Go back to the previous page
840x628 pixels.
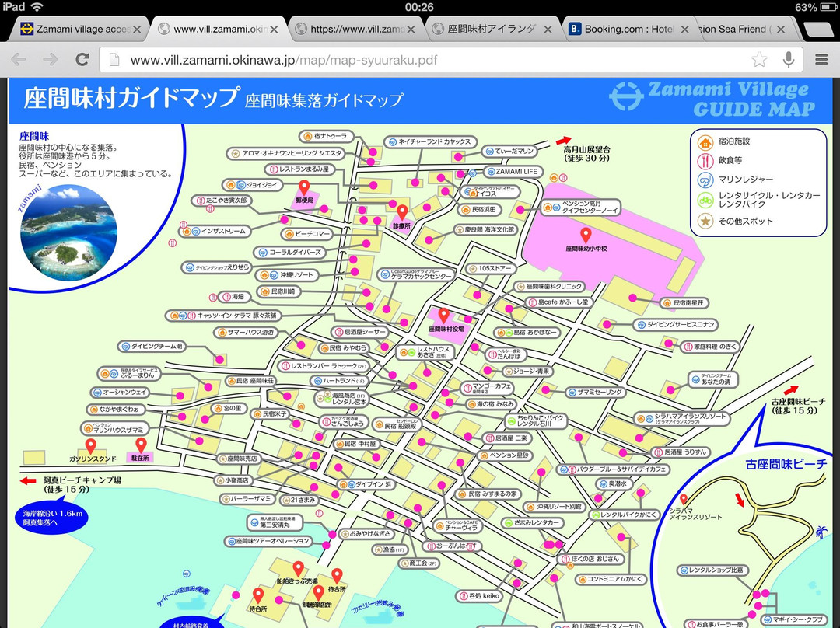19,59
